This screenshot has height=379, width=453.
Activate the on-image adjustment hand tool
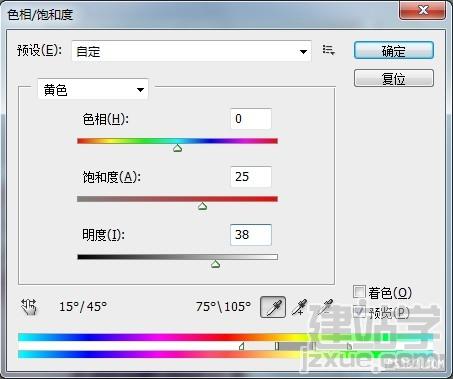[x=29, y=307]
